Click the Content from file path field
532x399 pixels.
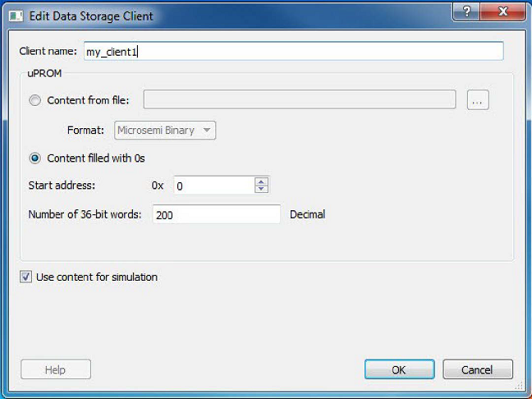click(x=300, y=100)
